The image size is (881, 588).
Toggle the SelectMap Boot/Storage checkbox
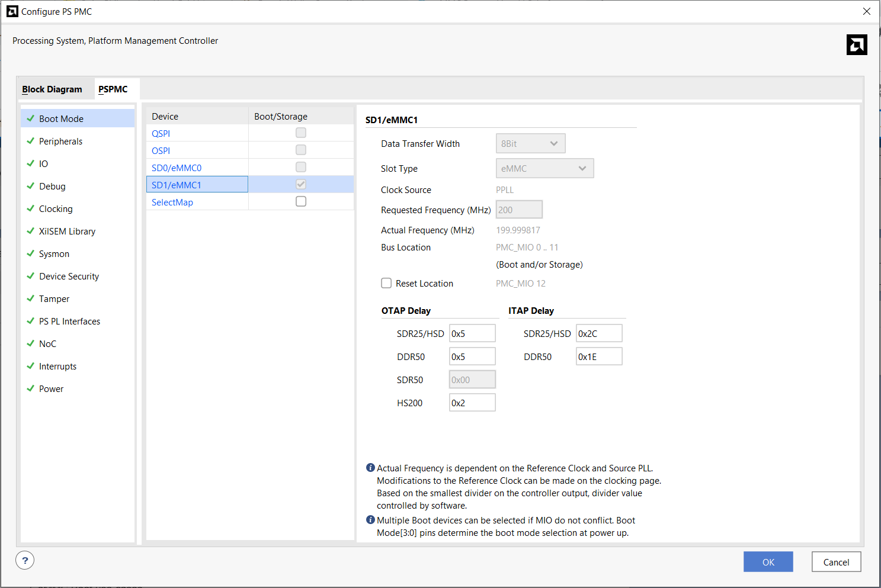point(301,201)
